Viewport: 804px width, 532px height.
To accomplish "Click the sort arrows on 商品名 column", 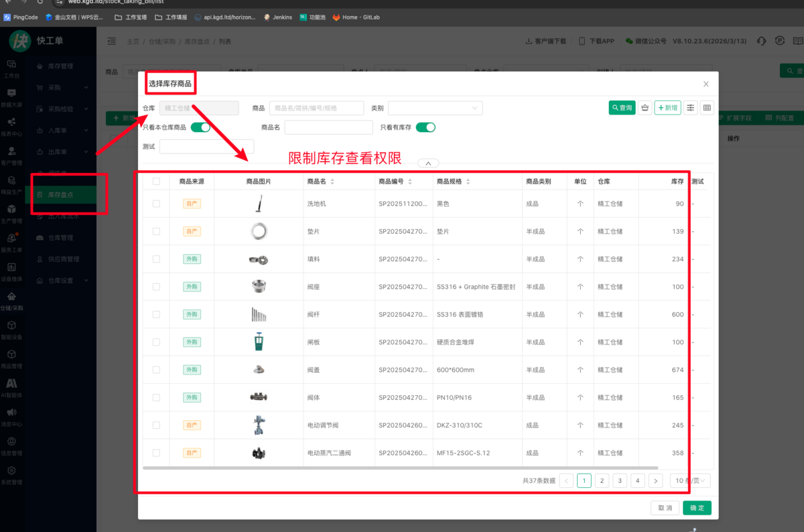I will 332,182.
